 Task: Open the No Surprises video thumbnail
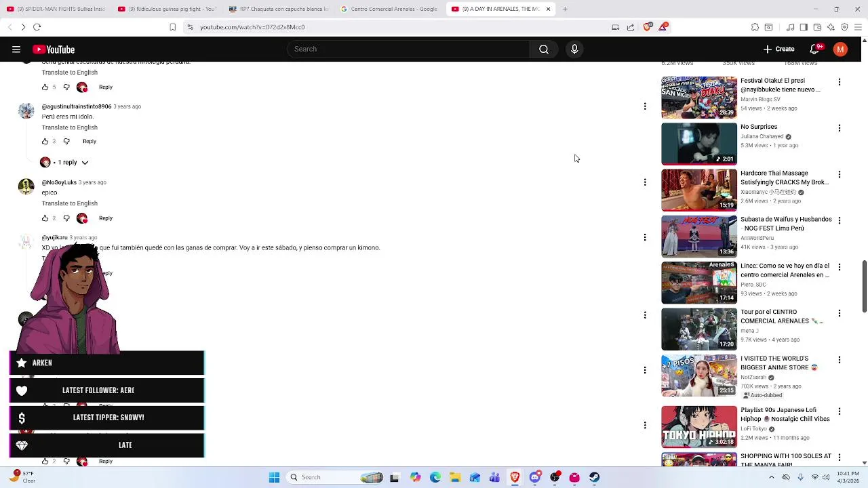click(x=699, y=144)
